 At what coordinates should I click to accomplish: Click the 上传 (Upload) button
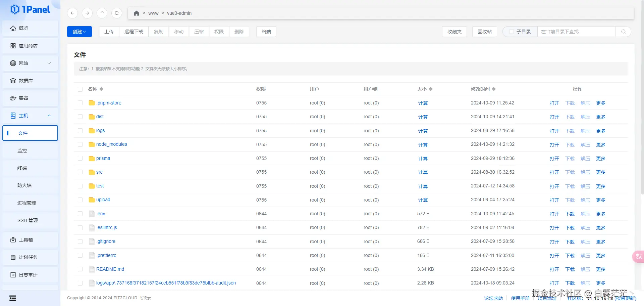109,32
